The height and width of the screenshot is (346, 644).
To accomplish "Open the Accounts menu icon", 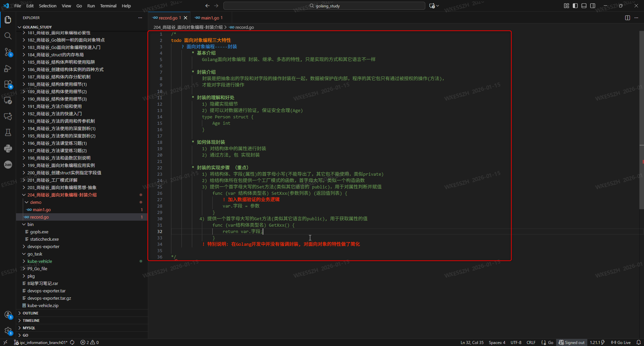I will (x=8, y=315).
